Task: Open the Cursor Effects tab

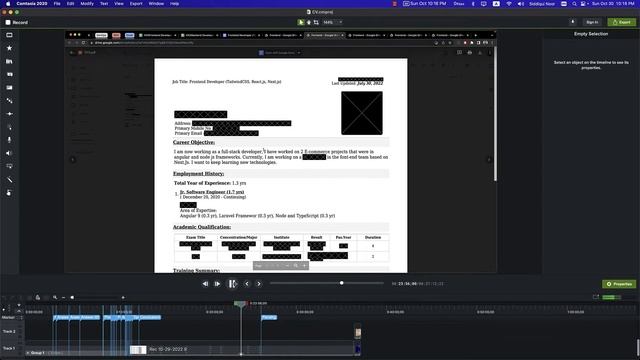Action: tap(9, 127)
